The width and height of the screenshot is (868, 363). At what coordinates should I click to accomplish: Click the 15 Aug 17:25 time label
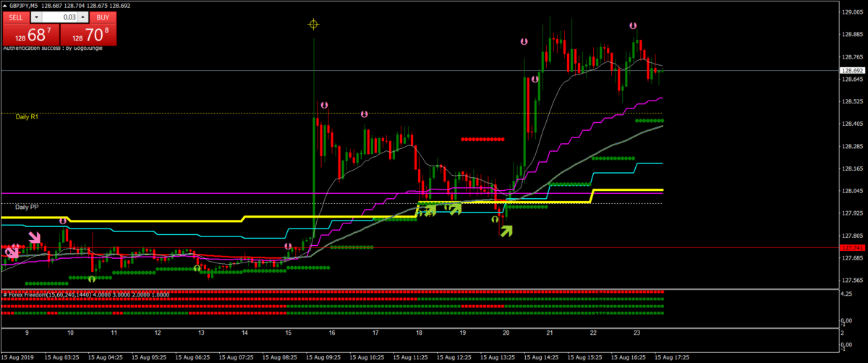tap(673, 357)
